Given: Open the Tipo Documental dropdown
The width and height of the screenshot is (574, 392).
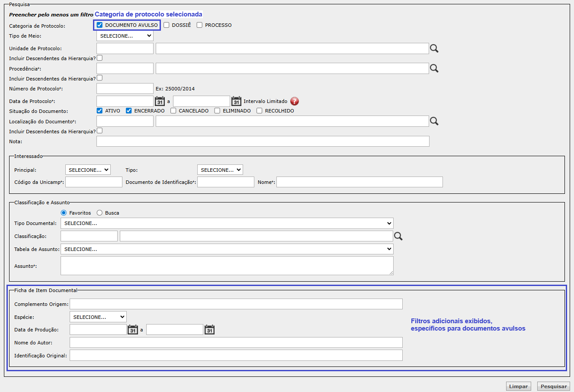Looking at the screenshot, I should pyautogui.click(x=227, y=223).
